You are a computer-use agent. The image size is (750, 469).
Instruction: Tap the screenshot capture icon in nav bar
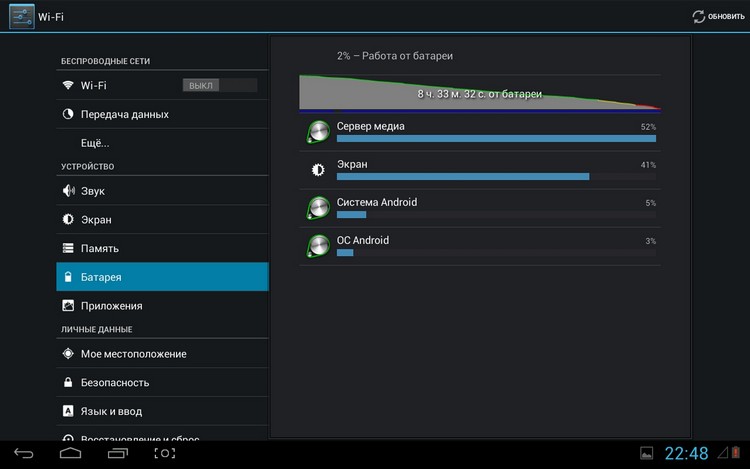tap(165, 453)
